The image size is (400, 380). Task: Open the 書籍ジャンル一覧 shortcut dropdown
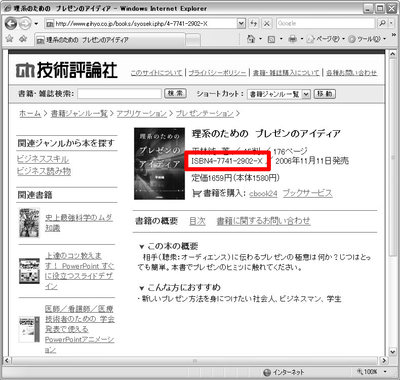point(279,94)
